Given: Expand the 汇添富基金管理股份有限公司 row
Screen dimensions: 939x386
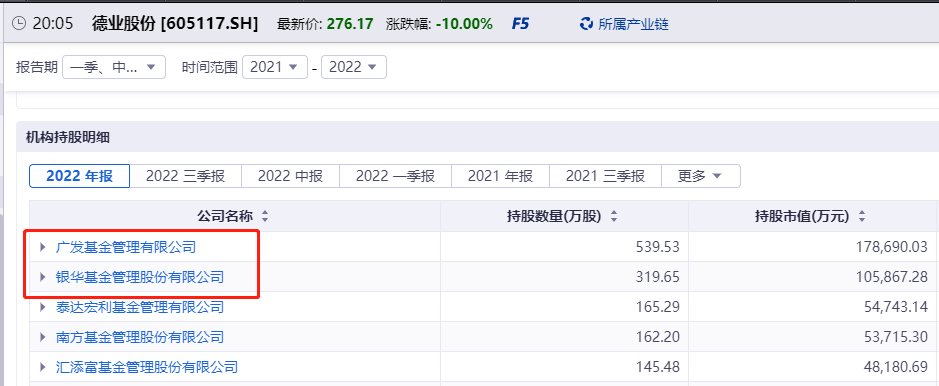Looking at the screenshot, I should [x=43, y=367].
